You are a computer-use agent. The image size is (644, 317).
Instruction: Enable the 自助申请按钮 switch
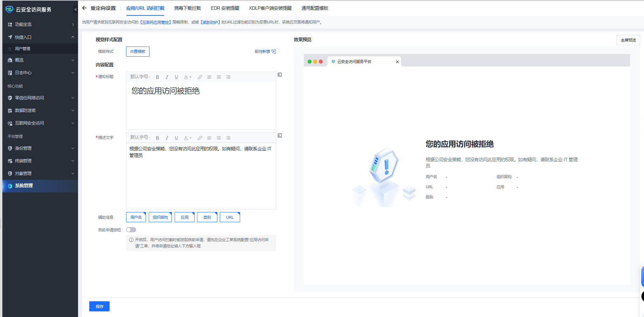(131, 230)
